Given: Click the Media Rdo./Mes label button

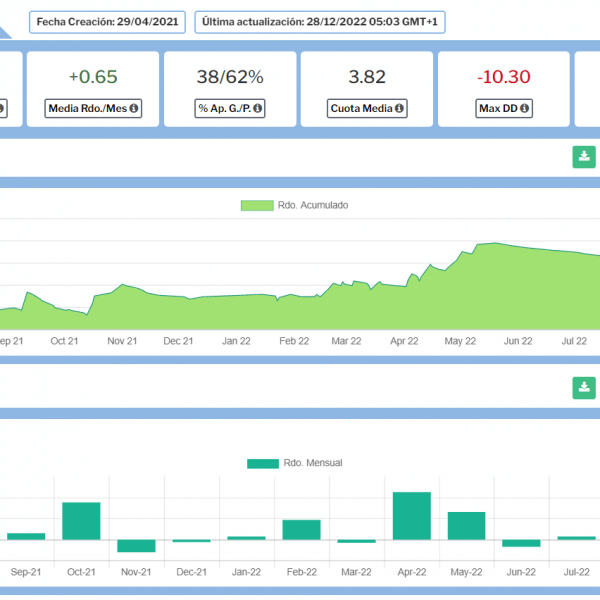Looking at the screenshot, I should pyautogui.click(x=93, y=108).
